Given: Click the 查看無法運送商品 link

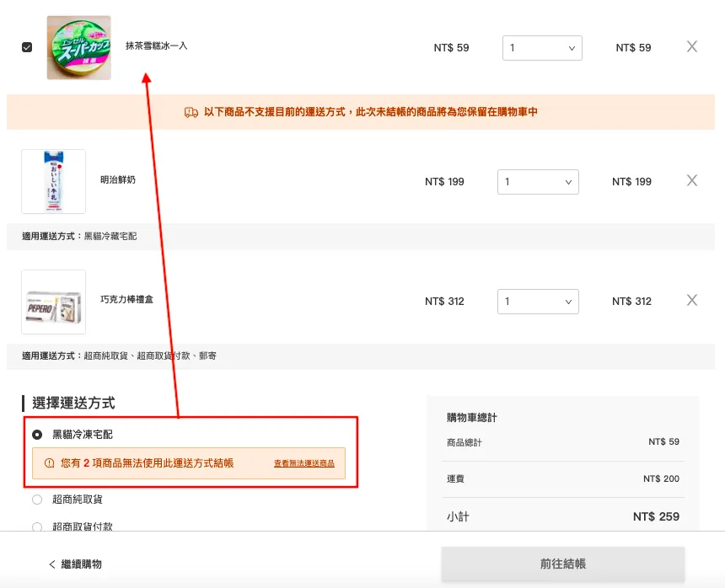Looking at the screenshot, I should click(303, 463).
